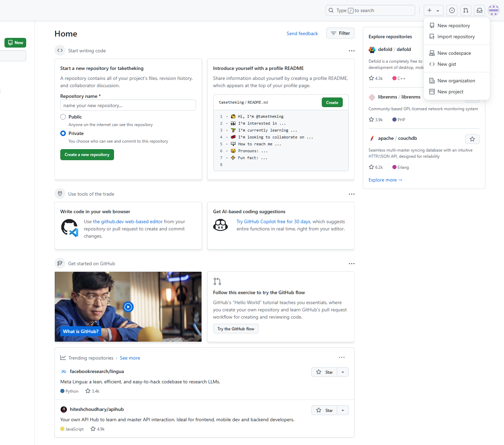Open the more options menu for Get started on GitHub
This screenshot has height=445, width=504.
(351, 263)
